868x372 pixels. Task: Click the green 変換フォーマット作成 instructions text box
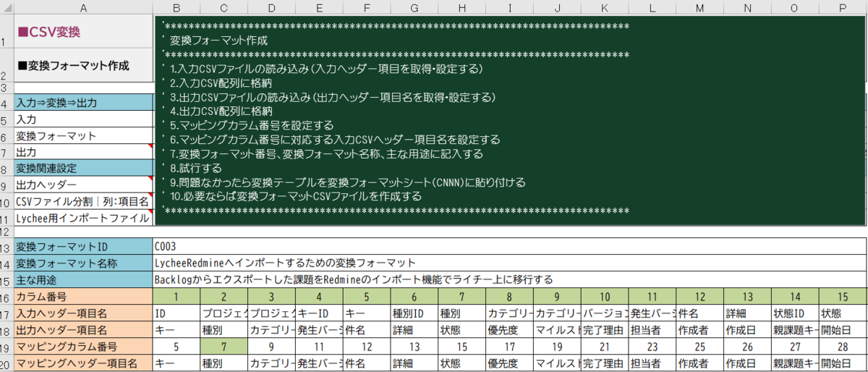pos(510,120)
